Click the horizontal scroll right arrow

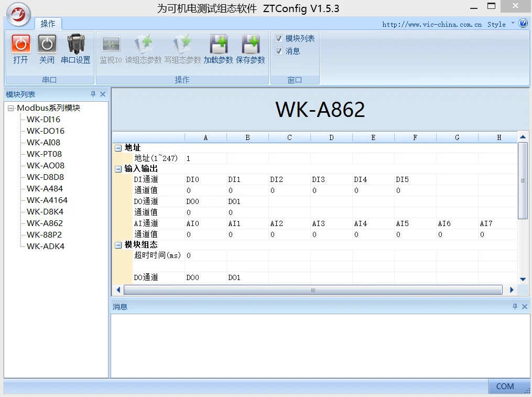[512, 290]
